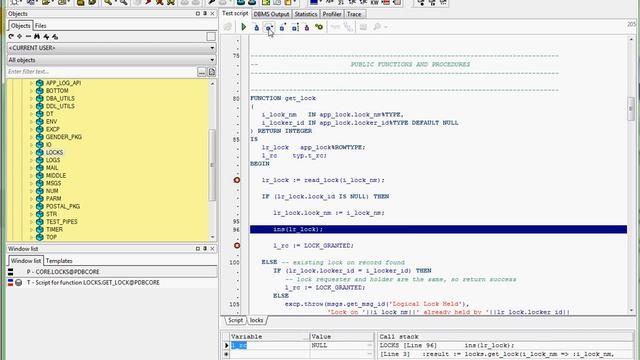640x360 pixels.
Task: Refresh the Objects browser tree
Action: pyautogui.click(x=11, y=37)
